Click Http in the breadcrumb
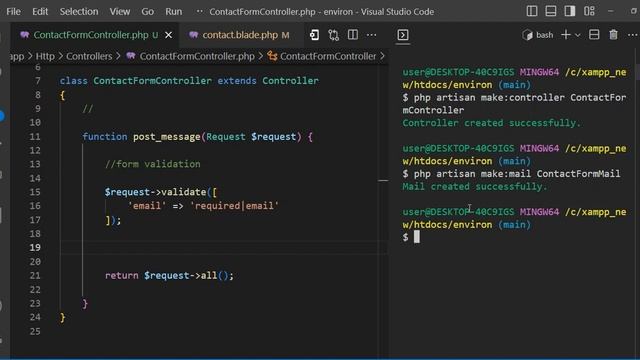 [45, 56]
